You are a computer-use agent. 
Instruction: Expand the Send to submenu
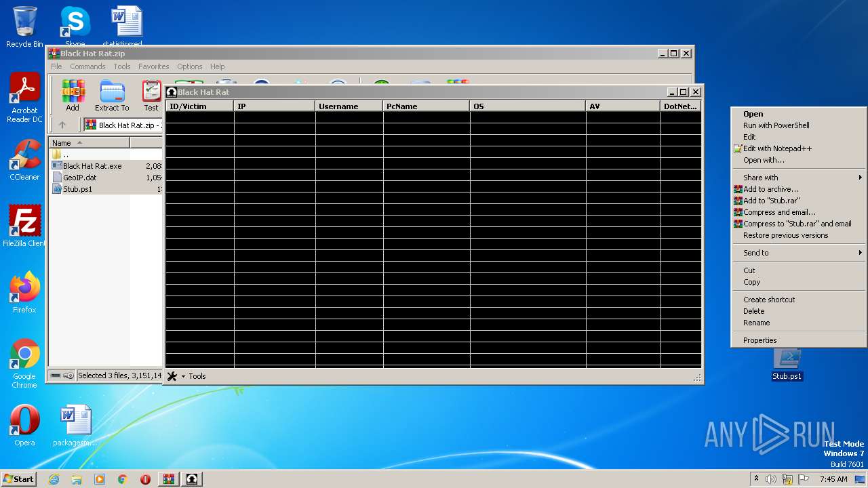[x=798, y=253]
